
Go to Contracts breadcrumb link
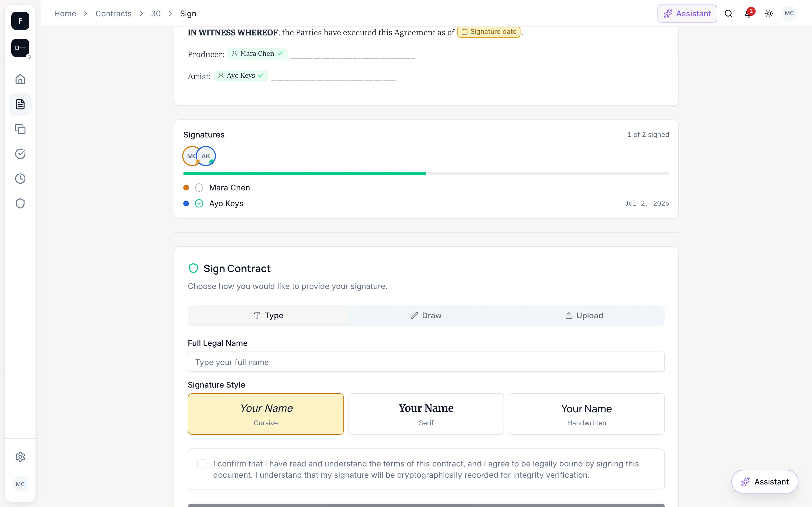[113, 14]
